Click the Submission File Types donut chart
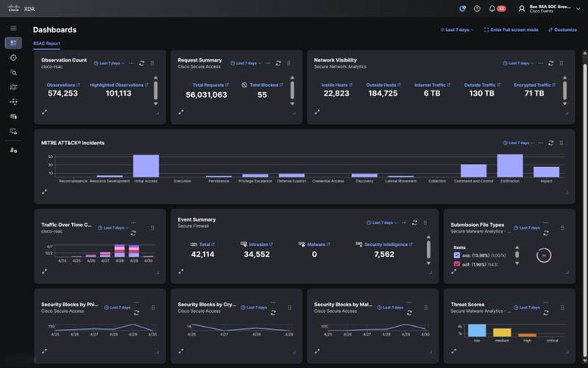This screenshot has width=588, height=368. pos(544,255)
